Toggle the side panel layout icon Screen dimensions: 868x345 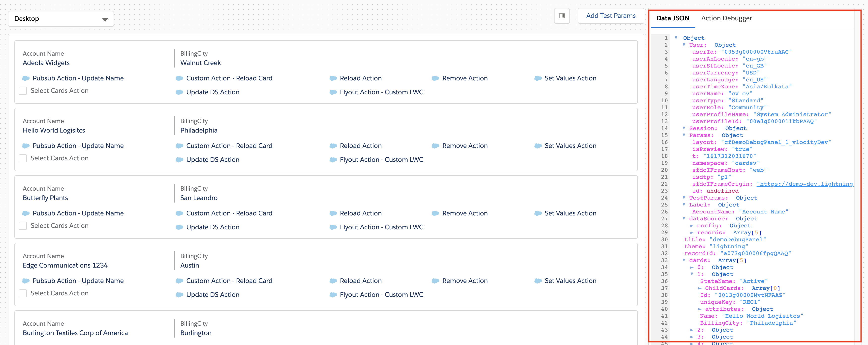562,16
